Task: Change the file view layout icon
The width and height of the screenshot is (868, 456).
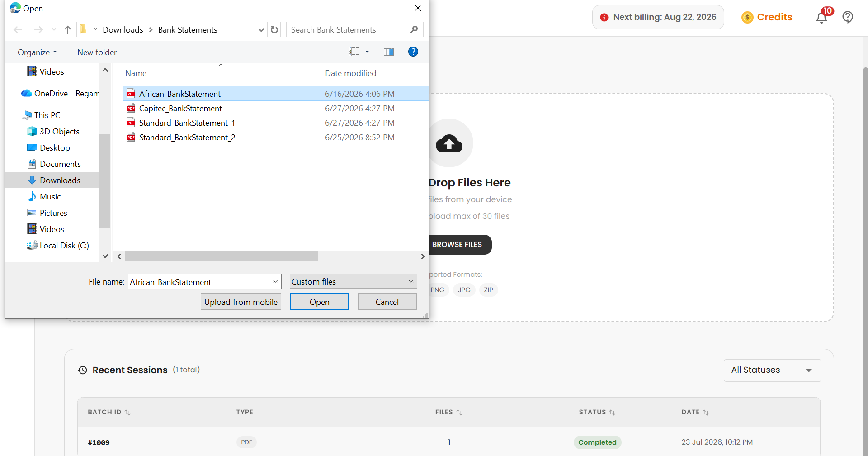Action: point(354,52)
